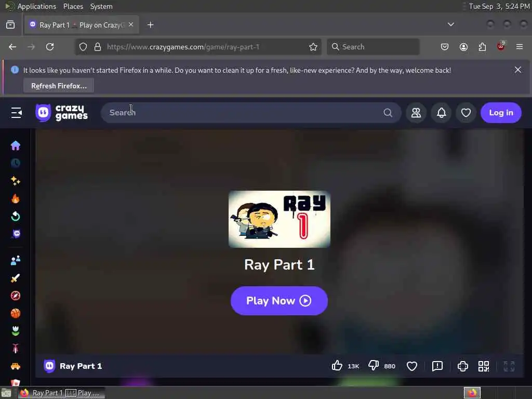Open Originals icon in sidebar
Image resolution: width=532 pixels, height=399 pixels.
(x=16, y=234)
